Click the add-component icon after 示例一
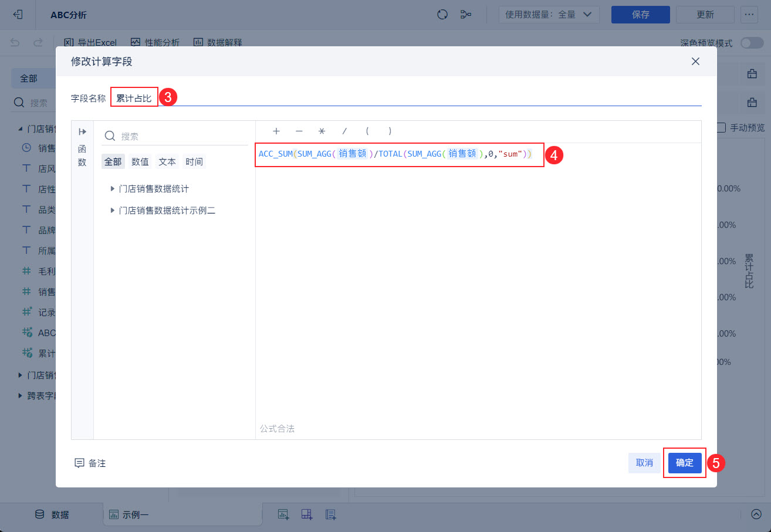 pyautogui.click(x=283, y=514)
